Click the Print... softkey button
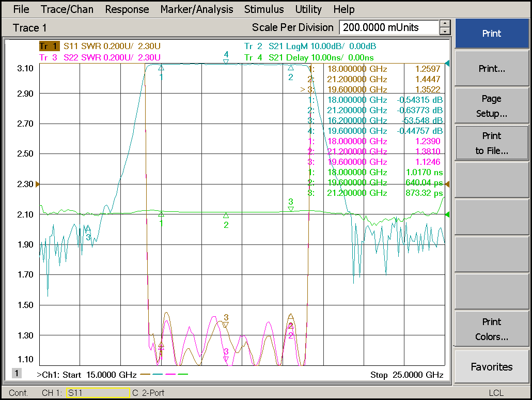Image resolution: width=532 pixels, height=400 pixels. coord(491,69)
